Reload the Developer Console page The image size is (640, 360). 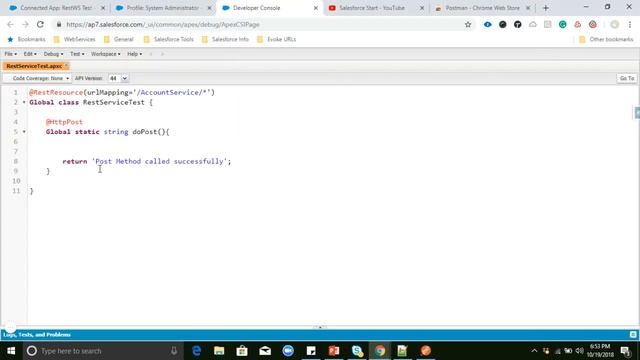[x=40, y=24]
